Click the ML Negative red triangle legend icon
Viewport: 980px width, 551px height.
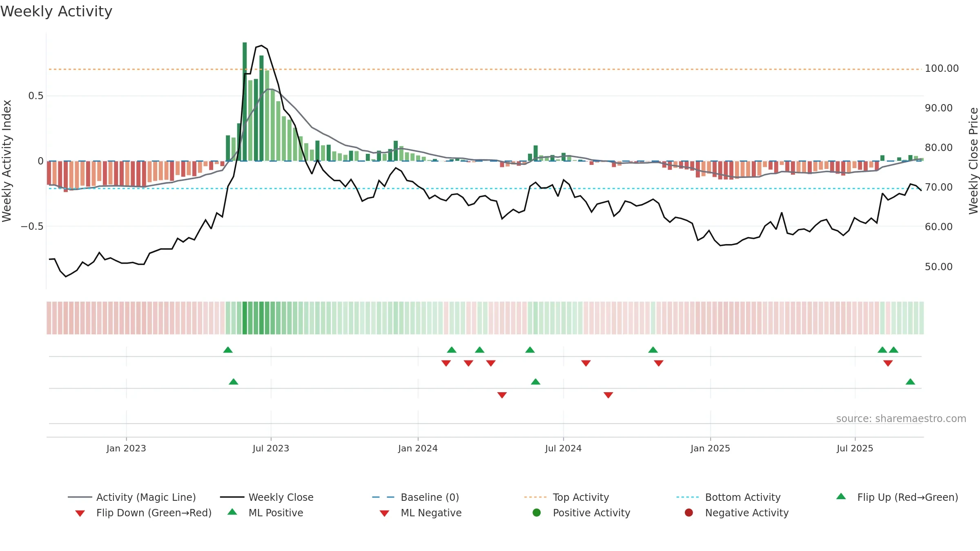pos(384,513)
